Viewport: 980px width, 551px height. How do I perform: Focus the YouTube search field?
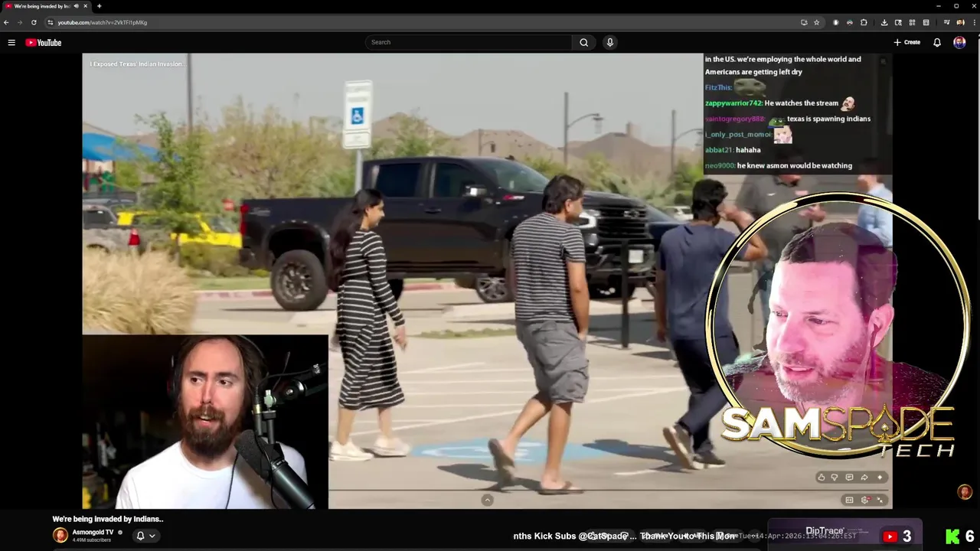coord(469,42)
